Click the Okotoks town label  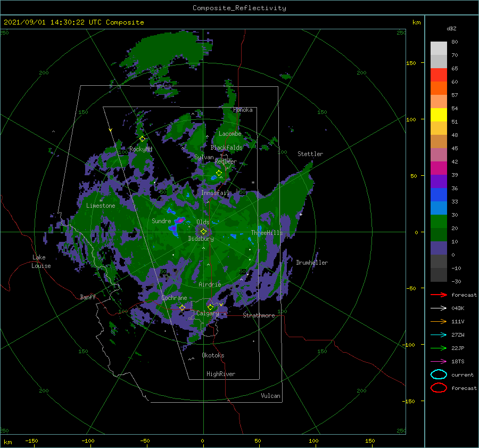213,355
